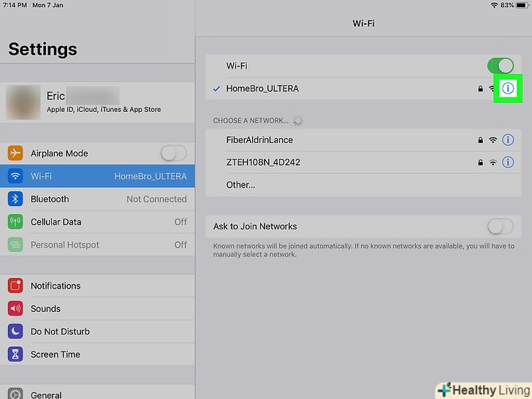Click the Mon 7 Jan date
The image size is (532, 399).
pyautogui.click(x=47, y=5)
